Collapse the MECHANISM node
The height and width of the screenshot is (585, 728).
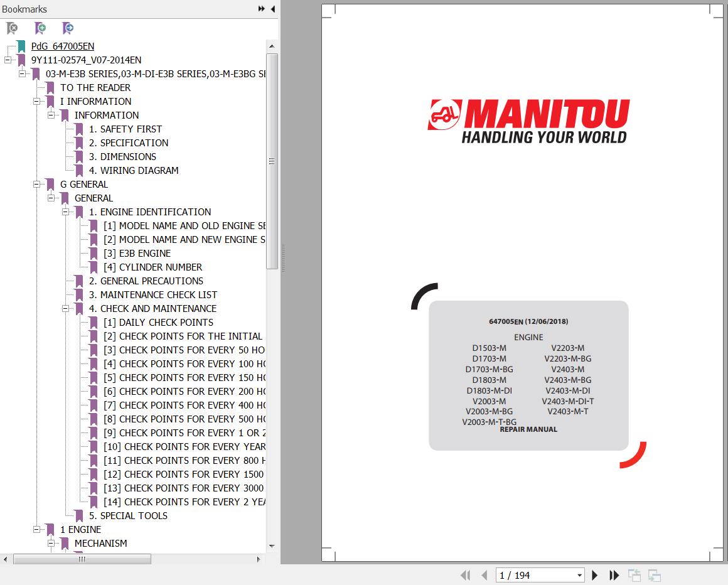click(x=51, y=543)
